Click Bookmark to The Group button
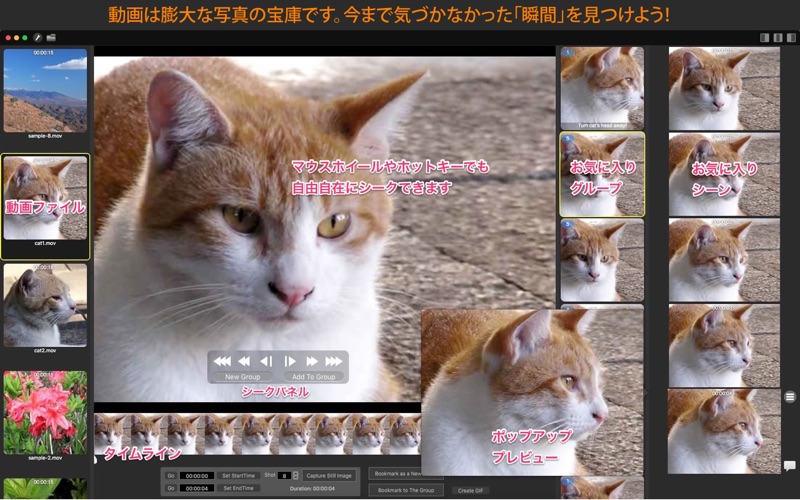 click(406, 490)
